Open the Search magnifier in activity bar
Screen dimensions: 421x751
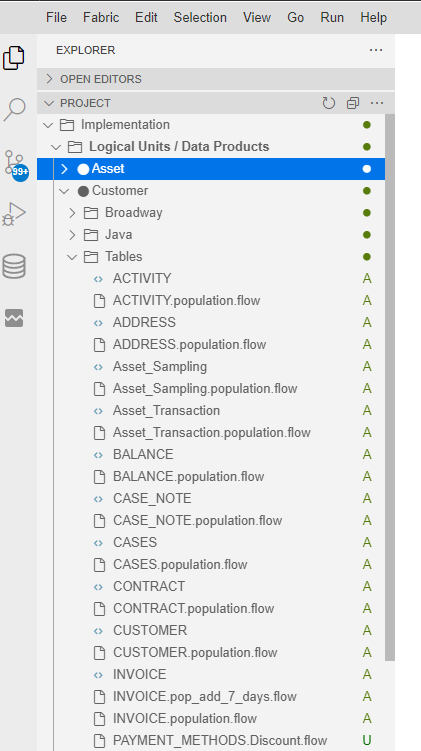(x=14, y=110)
